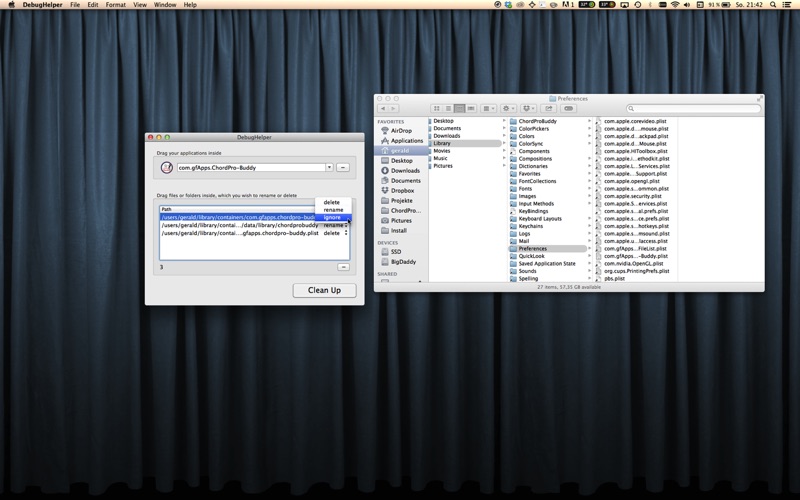Choose ignore from the action popup

click(x=333, y=217)
